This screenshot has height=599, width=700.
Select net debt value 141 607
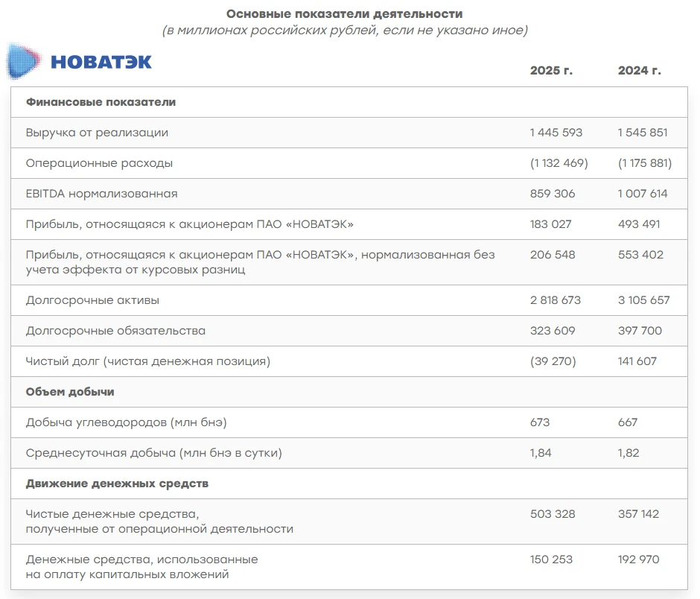pyautogui.click(x=637, y=361)
